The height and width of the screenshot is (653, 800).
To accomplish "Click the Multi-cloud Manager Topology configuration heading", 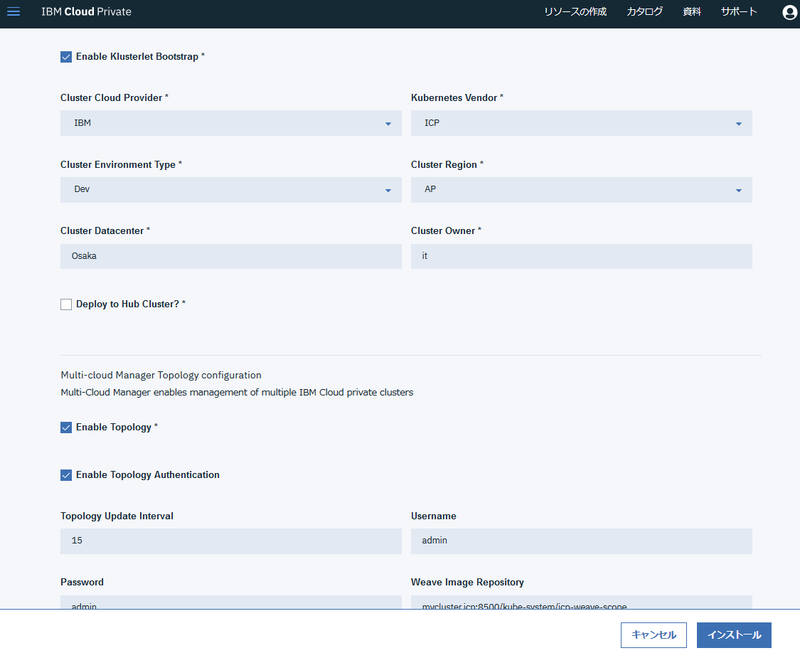I will click(x=161, y=375).
